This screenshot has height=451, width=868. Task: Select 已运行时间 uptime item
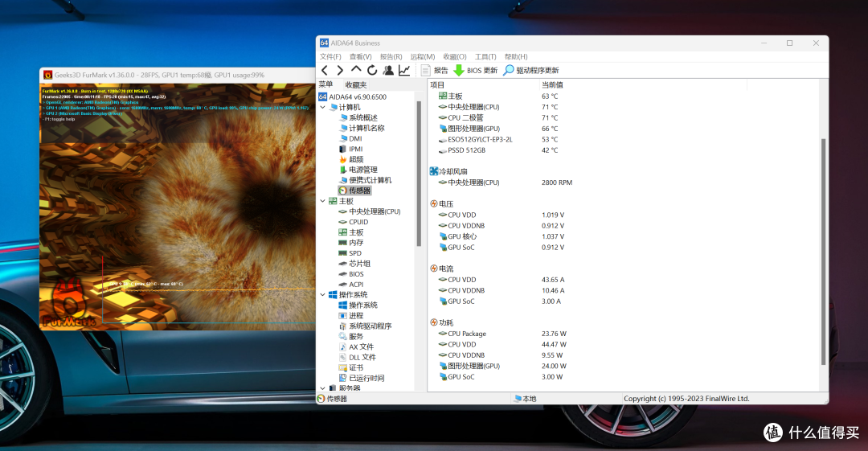362,379
